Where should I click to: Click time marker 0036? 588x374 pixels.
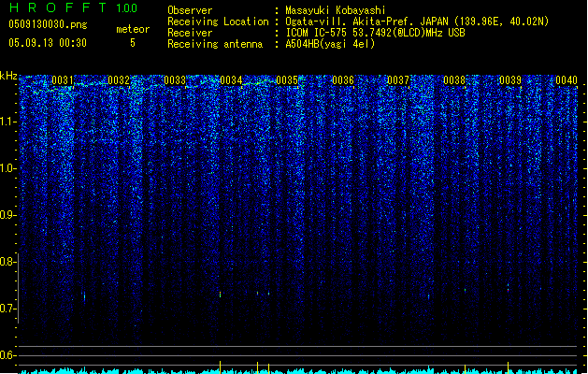click(343, 80)
